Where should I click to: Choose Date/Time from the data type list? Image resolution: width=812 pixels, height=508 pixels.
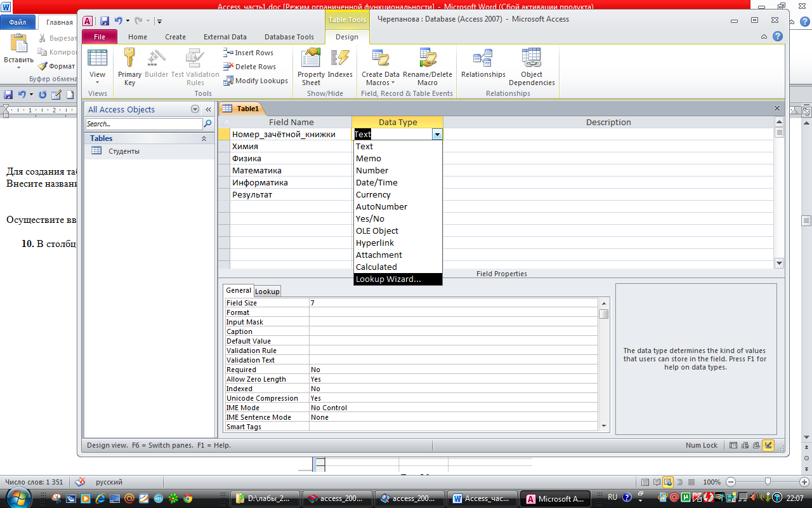click(x=398, y=182)
